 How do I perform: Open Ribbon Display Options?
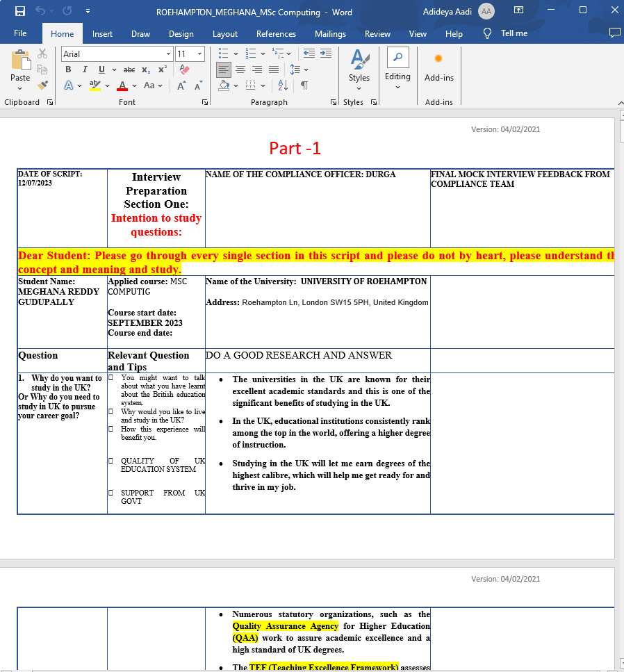pos(518,10)
